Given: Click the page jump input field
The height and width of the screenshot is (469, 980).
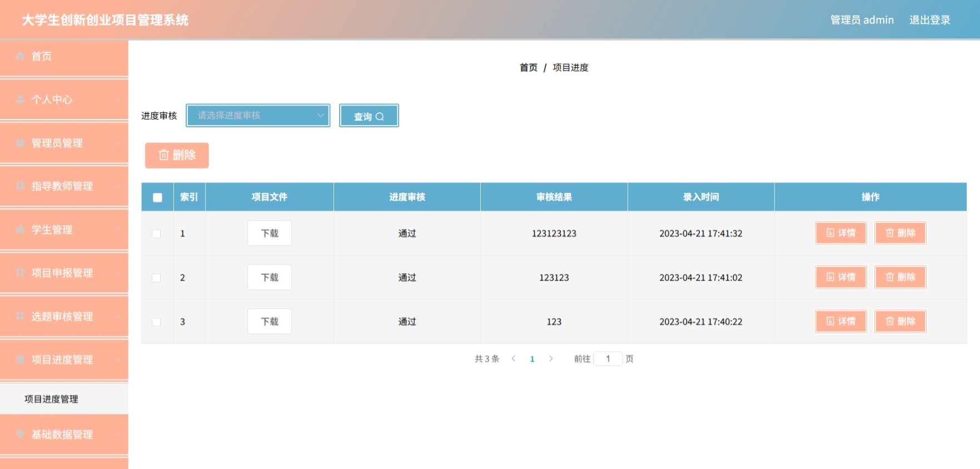Looking at the screenshot, I should [608, 358].
